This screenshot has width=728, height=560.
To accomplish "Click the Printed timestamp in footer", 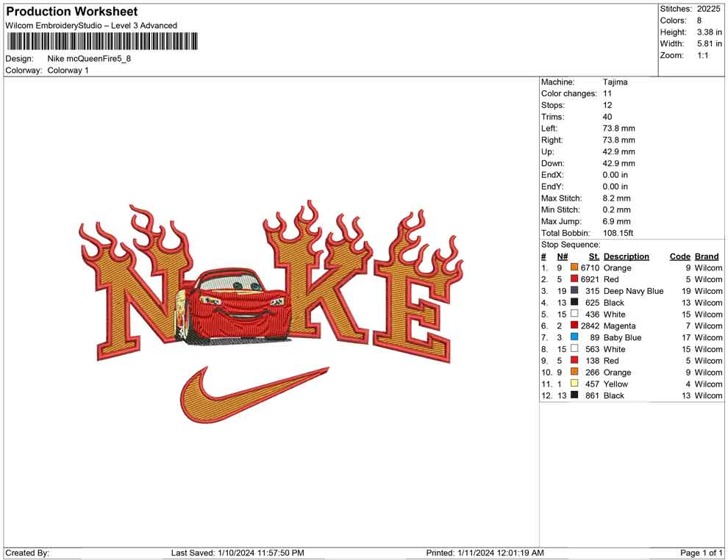I will click(x=485, y=553).
